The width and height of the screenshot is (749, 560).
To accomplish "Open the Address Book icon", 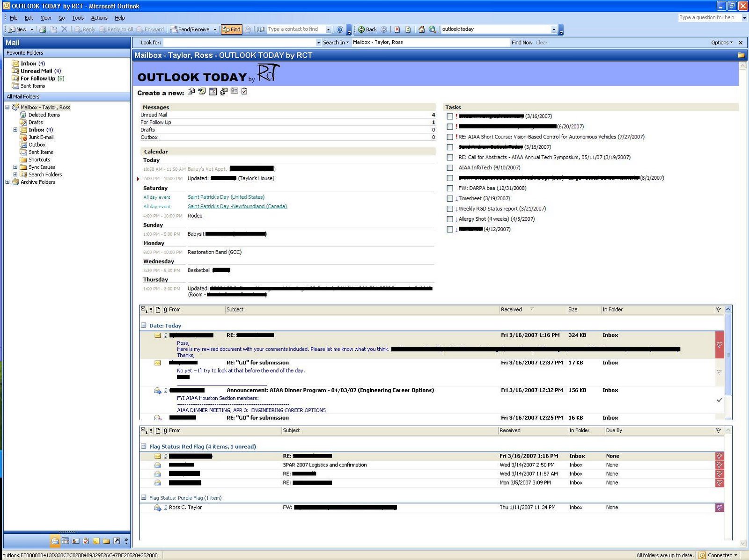I will [x=261, y=29].
